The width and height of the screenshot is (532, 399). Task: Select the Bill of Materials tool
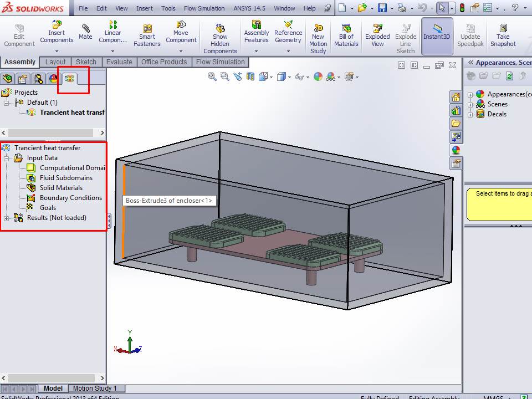(x=346, y=35)
